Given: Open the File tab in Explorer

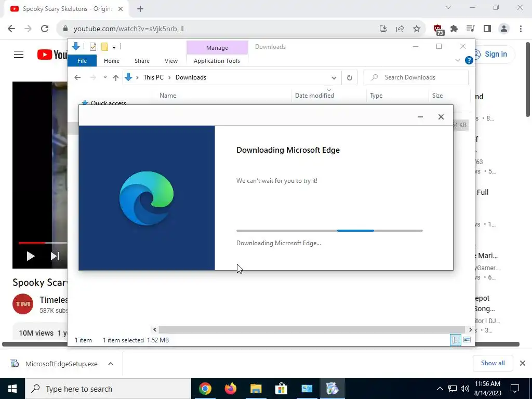Looking at the screenshot, I should tap(82, 61).
